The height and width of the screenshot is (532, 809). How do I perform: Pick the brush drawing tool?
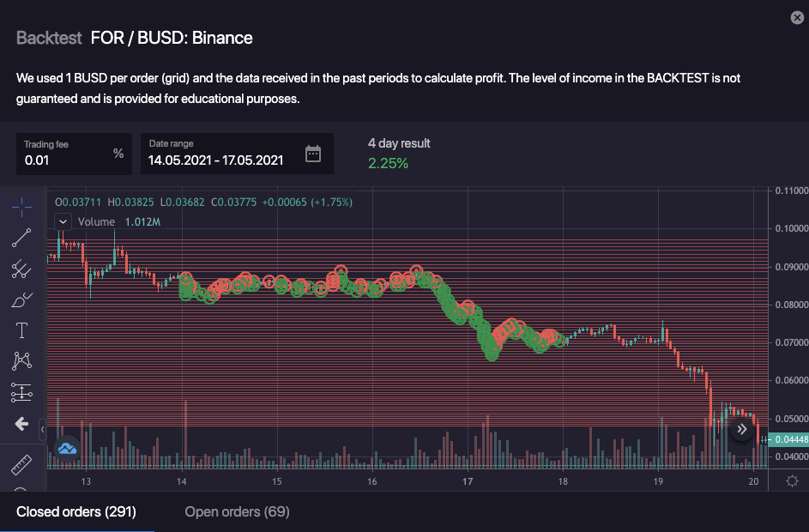[22, 300]
